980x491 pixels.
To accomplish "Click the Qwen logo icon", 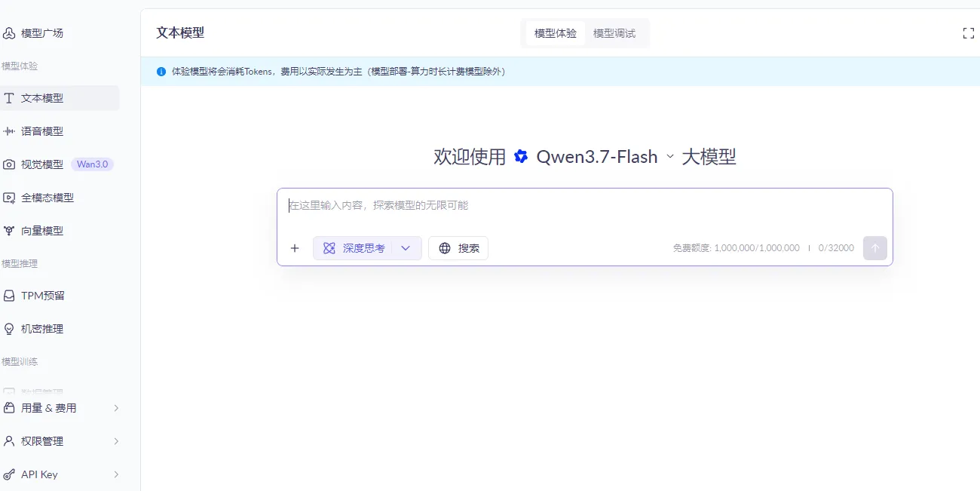I will [x=521, y=157].
